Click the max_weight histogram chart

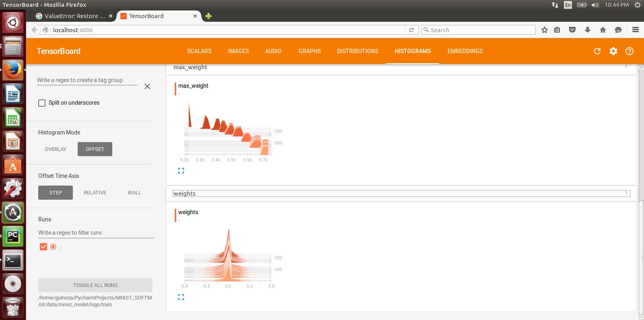point(231,132)
